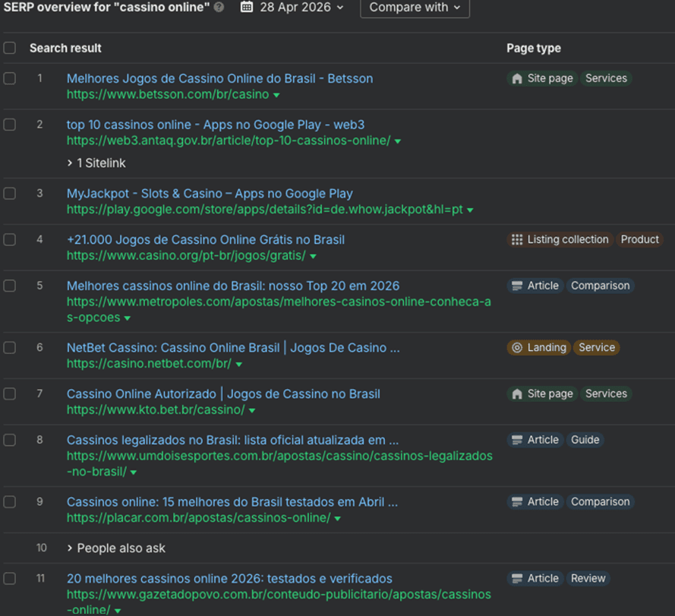Expand the 1 Sitelink row
This screenshot has width=675, height=616.
(97, 163)
